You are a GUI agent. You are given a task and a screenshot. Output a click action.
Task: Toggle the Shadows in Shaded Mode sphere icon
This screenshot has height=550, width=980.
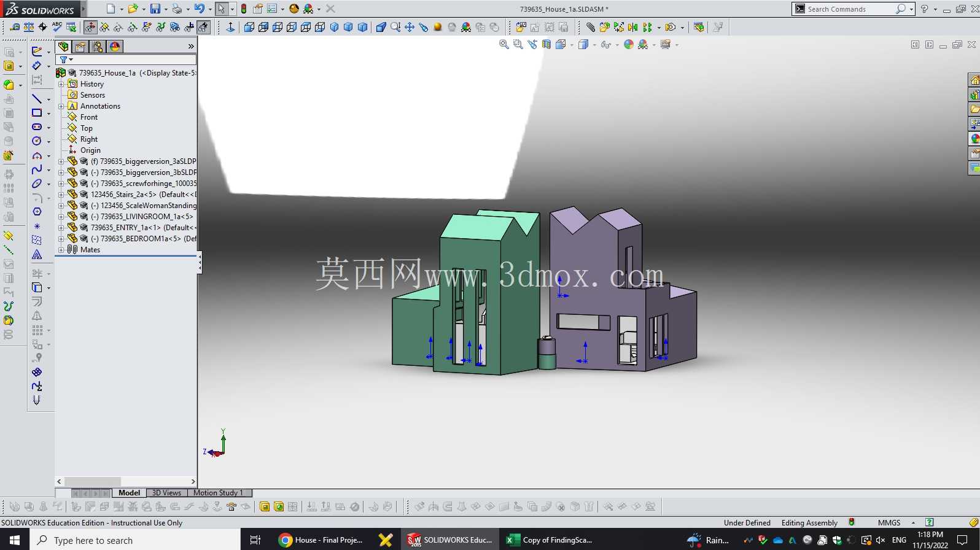pyautogui.click(x=437, y=27)
